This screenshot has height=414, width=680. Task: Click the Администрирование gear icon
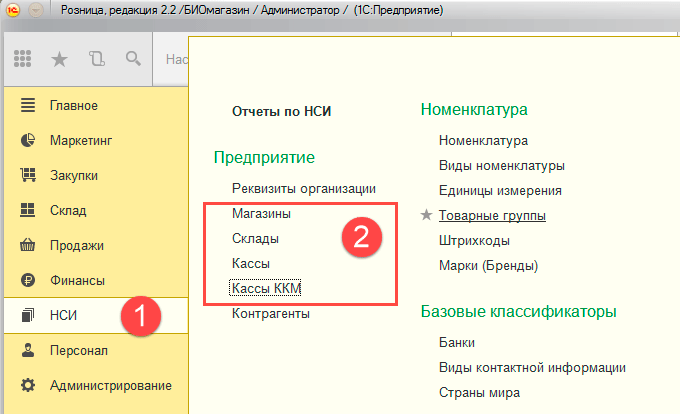click(x=28, y=385)
